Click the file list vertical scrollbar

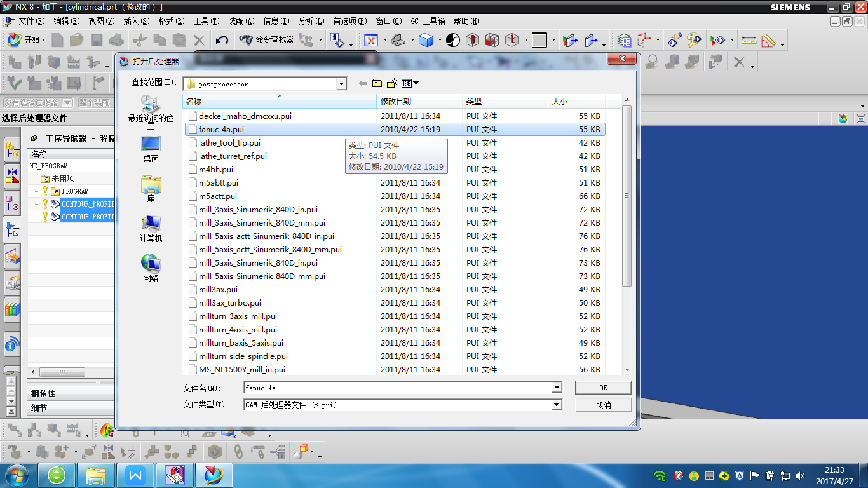click(x=627, y=196)
